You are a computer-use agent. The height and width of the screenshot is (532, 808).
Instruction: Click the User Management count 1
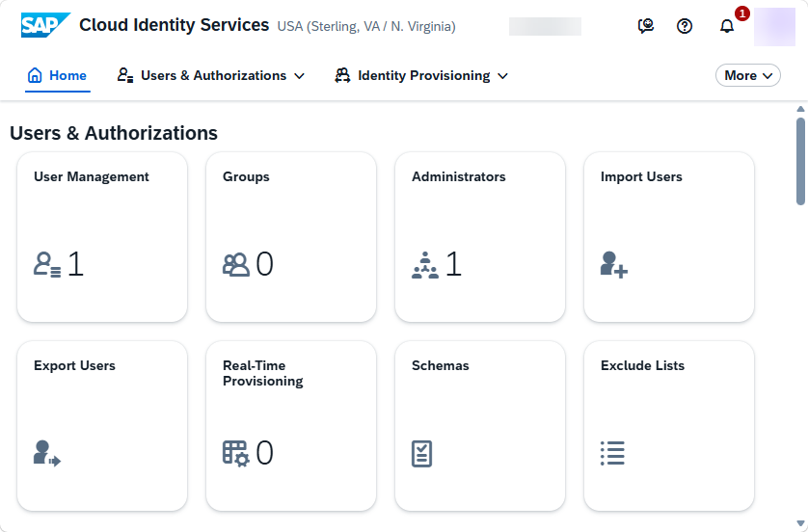(x=76, y=264)
